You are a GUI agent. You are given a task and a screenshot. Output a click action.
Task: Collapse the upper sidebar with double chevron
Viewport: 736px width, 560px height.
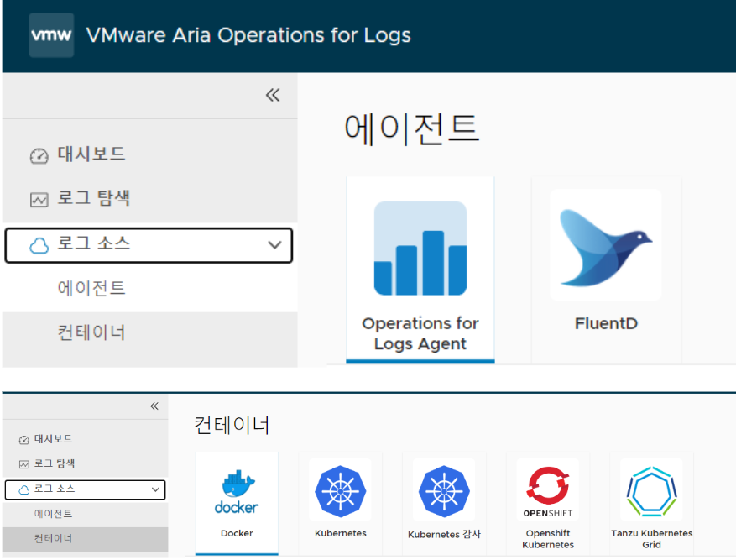273,95
